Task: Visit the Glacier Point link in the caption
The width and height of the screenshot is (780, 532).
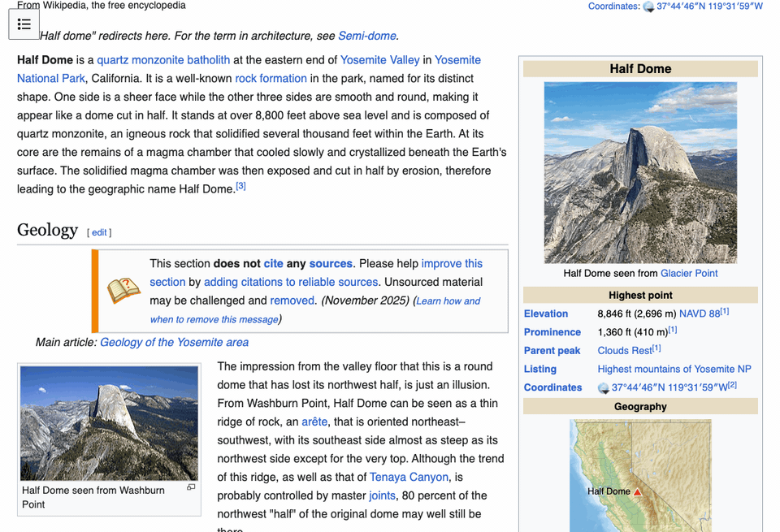Action: tap(689, 273)
